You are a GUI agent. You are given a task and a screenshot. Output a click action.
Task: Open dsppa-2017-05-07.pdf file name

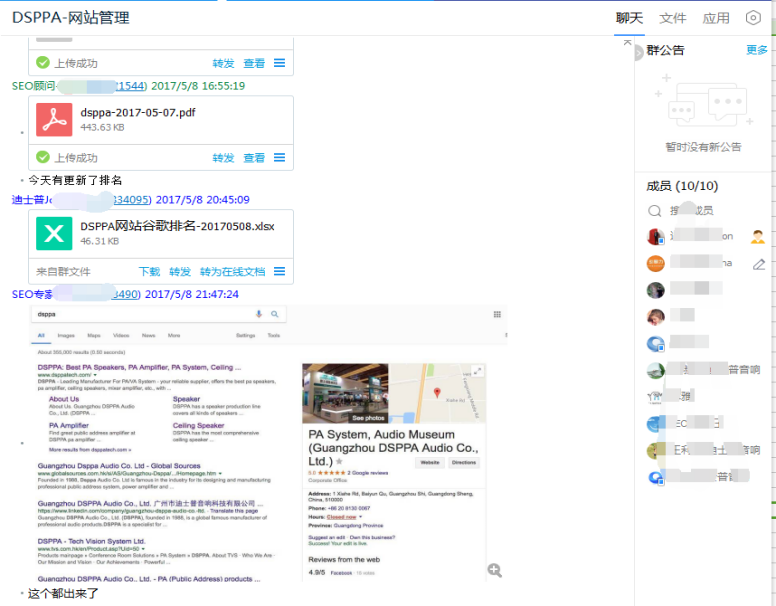(138, 113)
